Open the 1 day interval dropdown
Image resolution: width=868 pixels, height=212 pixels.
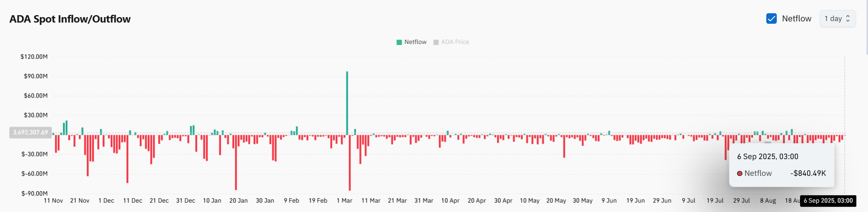pyautogui.click(x=837, y=19)
